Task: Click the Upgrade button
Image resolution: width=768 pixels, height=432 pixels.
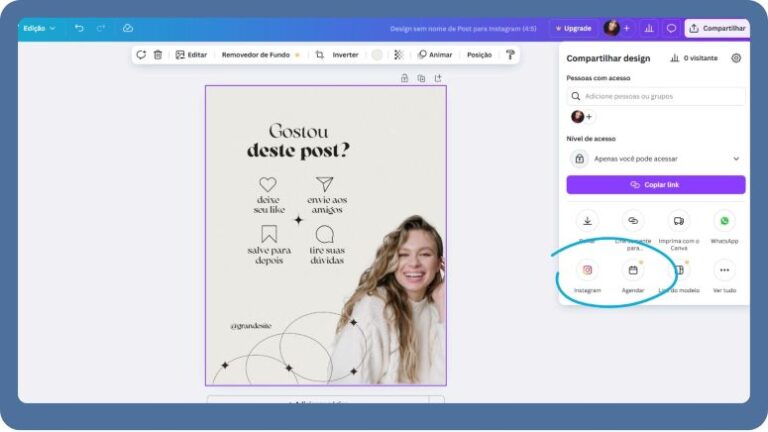Action: coord(573,28)
